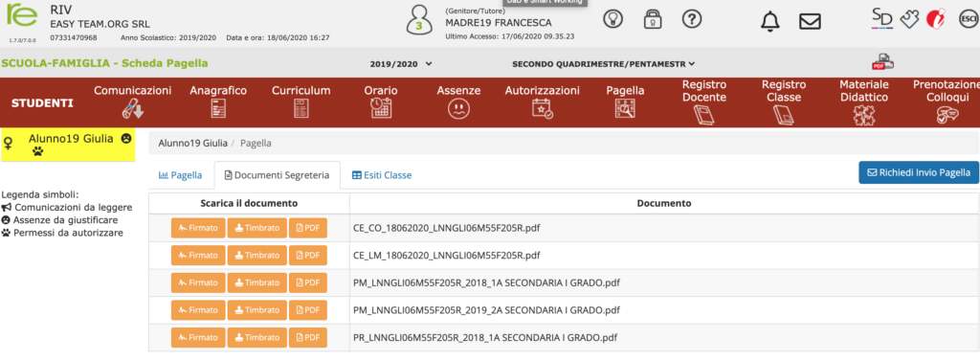The height and width of the screenshot is (361, 980).
Task: Open the mail envelope icon
Action: coord(810,21)
